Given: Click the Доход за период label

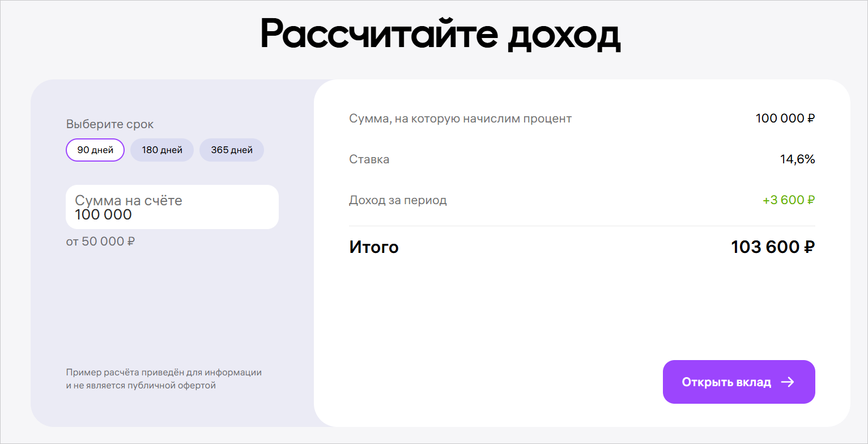Looking at the screenshot, I should [398, 200].
